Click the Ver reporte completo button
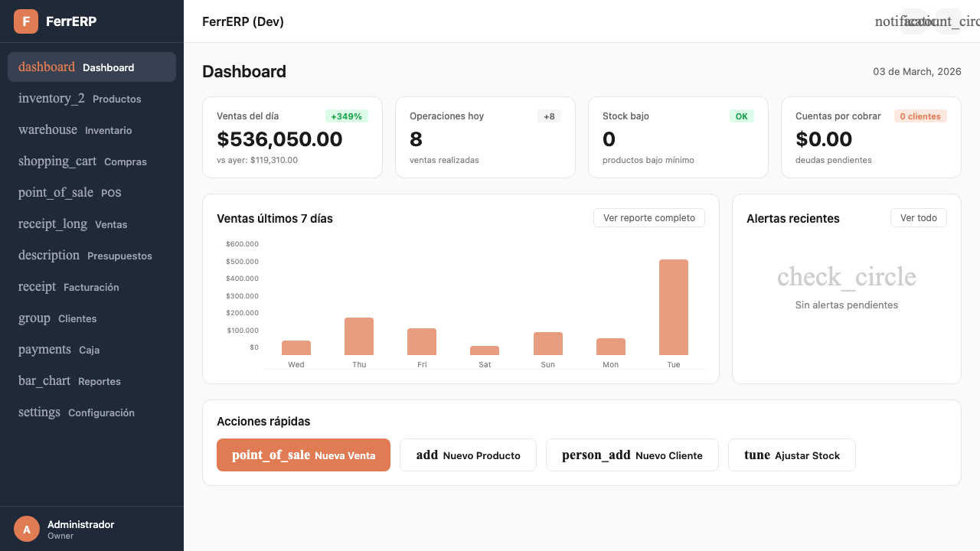This screenshot has height=551, width=980. [648, 217]
